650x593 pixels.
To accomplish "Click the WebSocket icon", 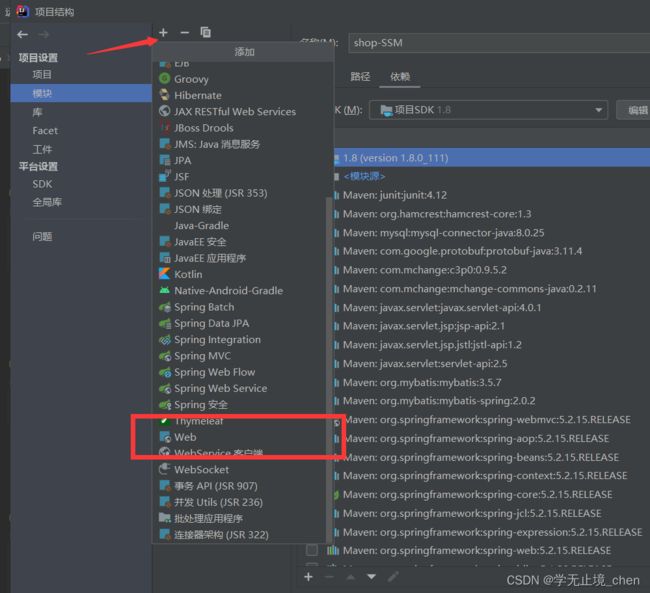I will [x=165, y=469].
